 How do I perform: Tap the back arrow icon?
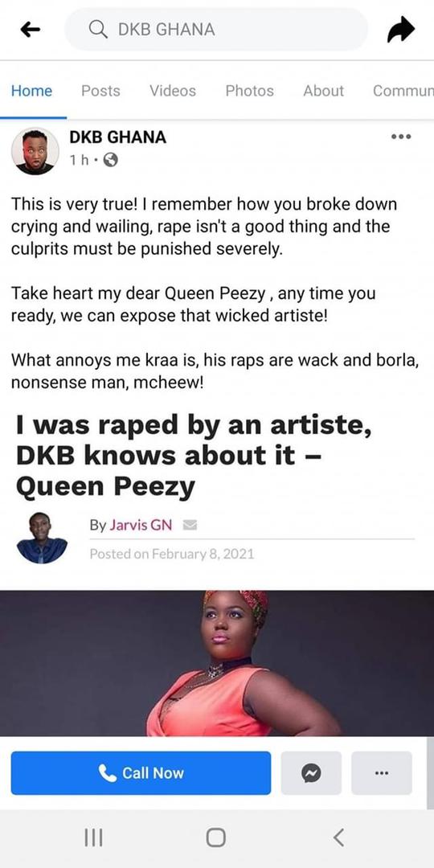pyautogui.click(x=30, y=30)
